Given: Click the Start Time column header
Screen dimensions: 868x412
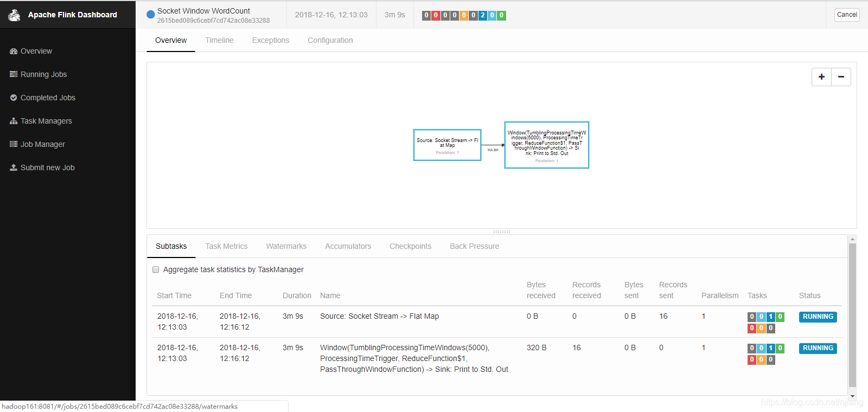Looking at the screenshot, I should [174, 295].
